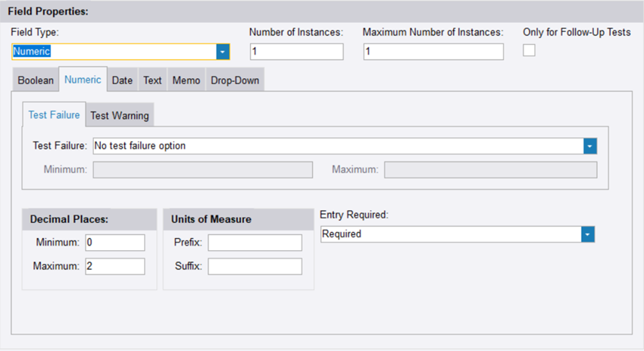Open the Field Type dropdown
This screenshot has height=351, width=644.
coord(222,52)
